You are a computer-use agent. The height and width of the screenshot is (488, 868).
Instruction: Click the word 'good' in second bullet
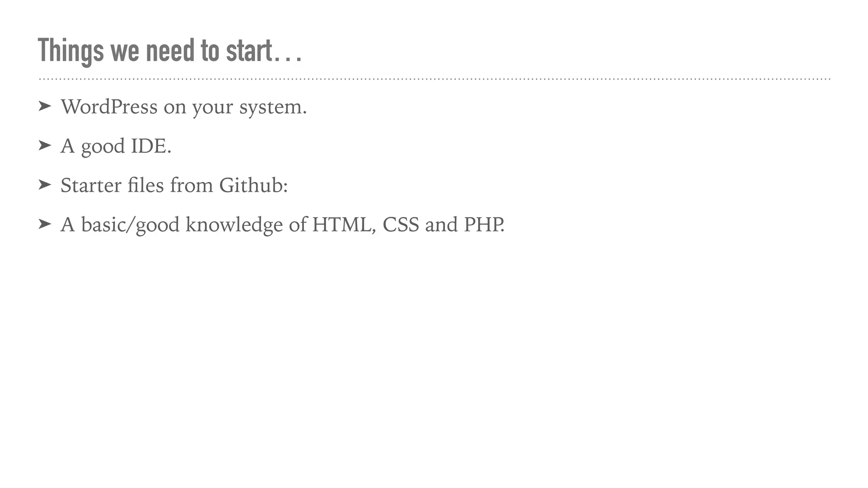[x=103, y=147]
